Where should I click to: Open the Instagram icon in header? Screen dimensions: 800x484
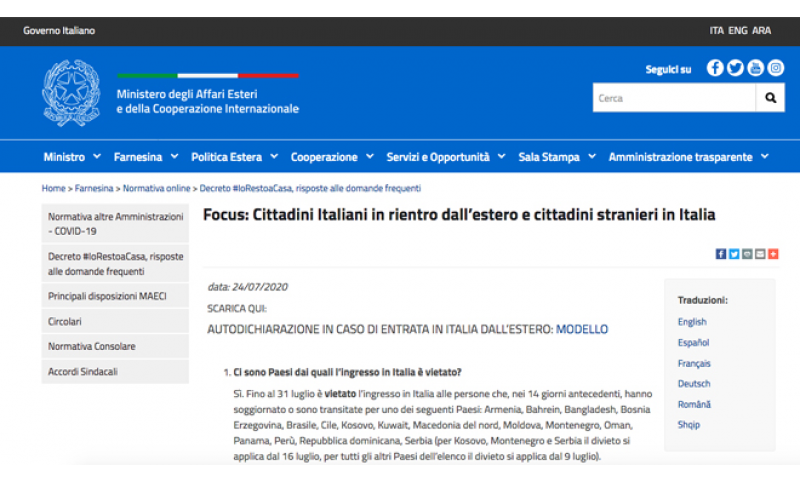tap(776, 68)
